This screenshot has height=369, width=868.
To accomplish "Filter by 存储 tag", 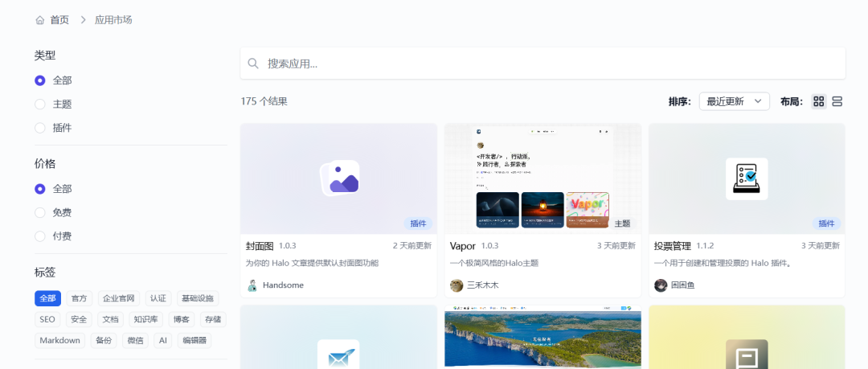I will [x=213, y=320].
